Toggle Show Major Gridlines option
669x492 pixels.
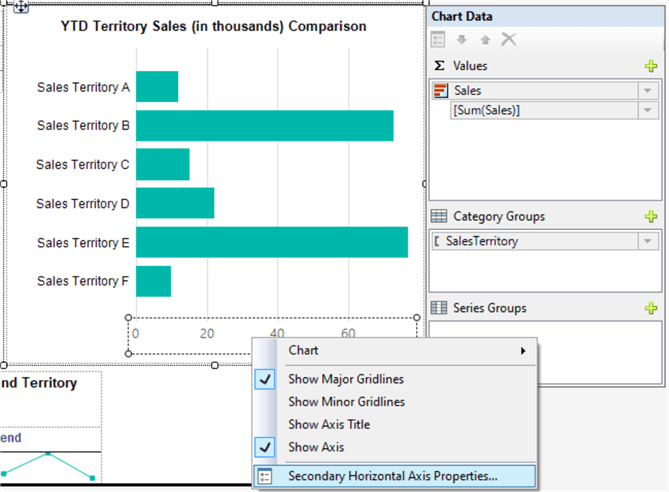click(348, 379)
